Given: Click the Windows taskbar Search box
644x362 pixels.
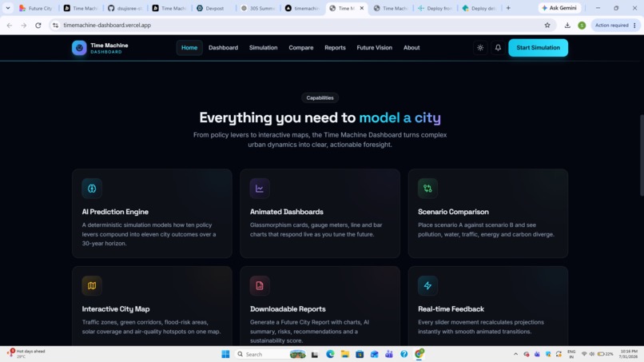Looking at the screenshot, I should pyautogui.click(x=270, y=354).
